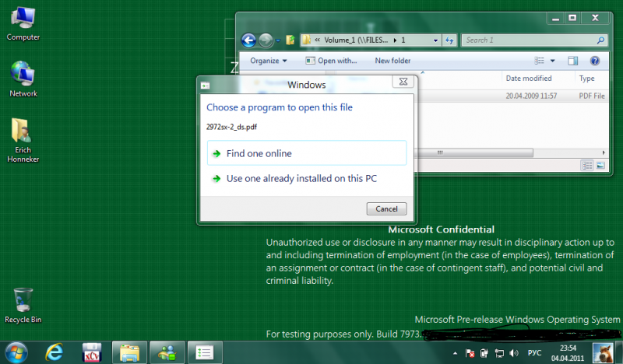This screenshot has height=364, width=623.
Task: Expand the Organize dropdown menu
Action: point(268,61)
